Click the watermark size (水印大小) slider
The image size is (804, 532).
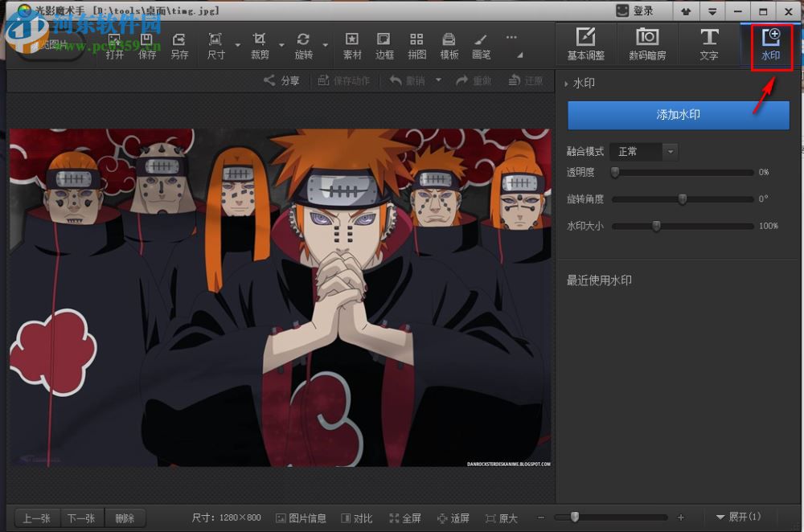683,227
